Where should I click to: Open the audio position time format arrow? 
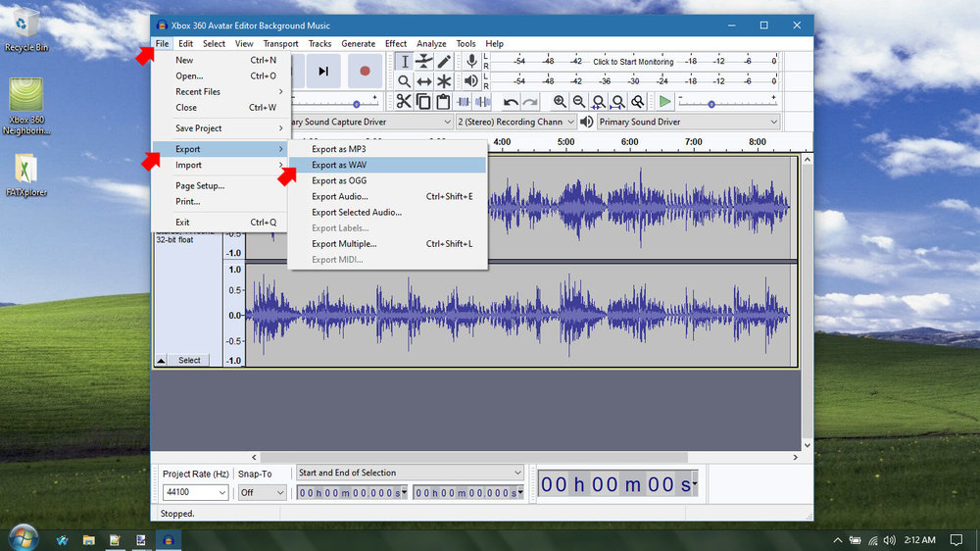[x=695, y=483]
